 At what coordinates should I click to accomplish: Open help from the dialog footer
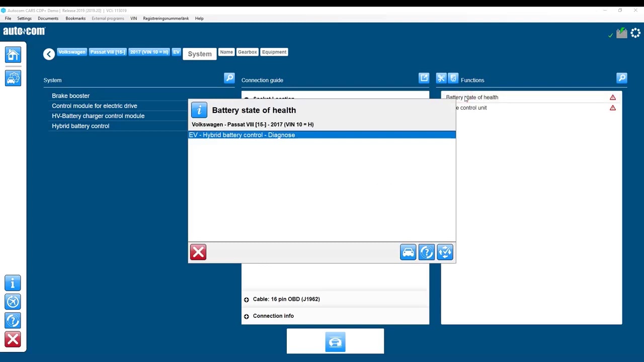click(427, 252)
